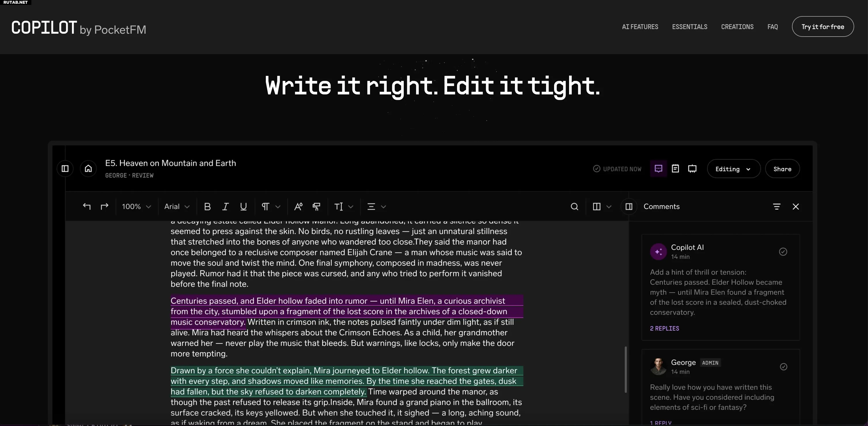
Task: Mark George's comment as resolved
Action: tap(783, 367)
